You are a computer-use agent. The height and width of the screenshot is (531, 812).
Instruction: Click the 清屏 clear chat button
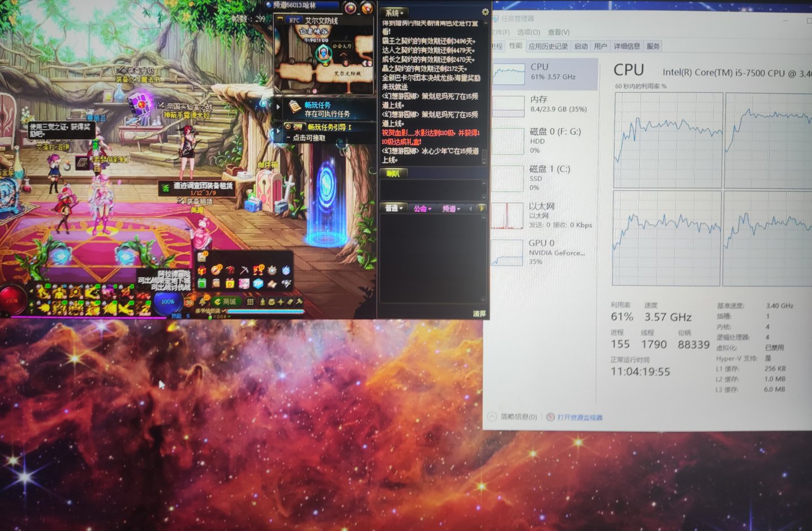[479, 314]
